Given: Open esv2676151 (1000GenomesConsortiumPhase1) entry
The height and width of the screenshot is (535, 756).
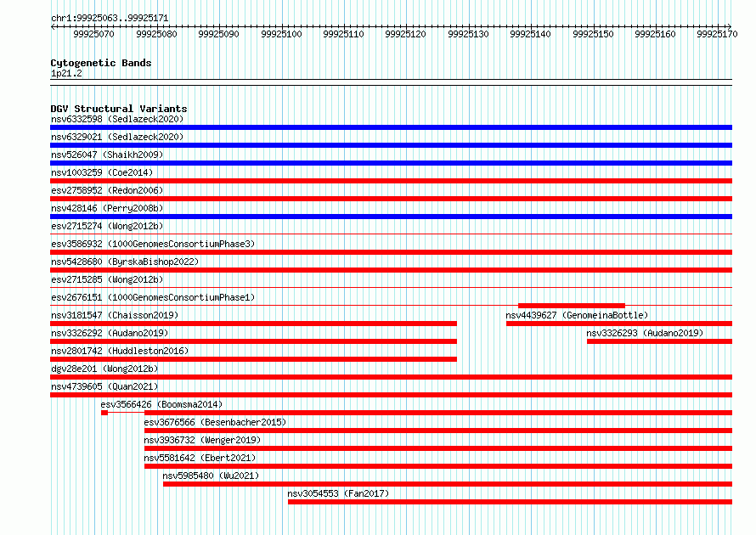Looking at the screenshot, I should click(x=153, y=297).
